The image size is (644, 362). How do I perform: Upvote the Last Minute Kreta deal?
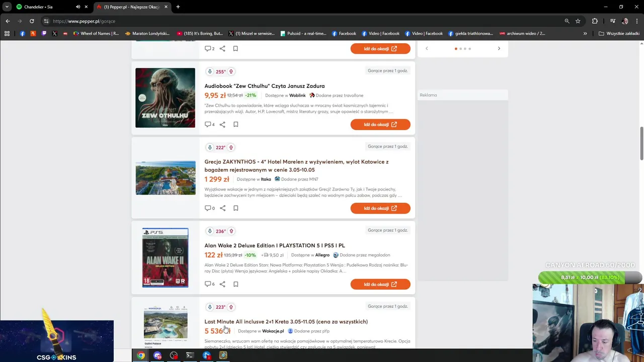231,307
